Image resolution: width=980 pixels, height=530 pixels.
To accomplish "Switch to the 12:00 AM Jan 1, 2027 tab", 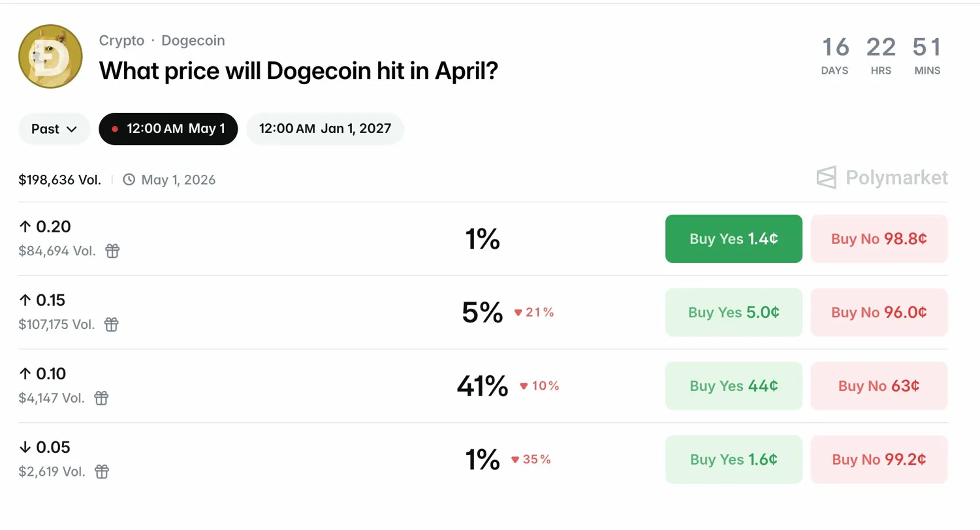I will [324, 129].
